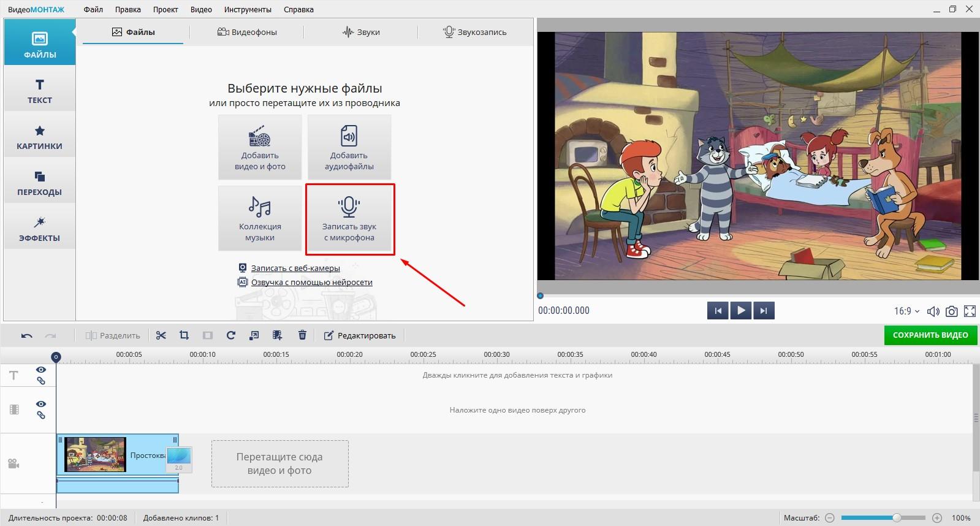This screenshot has height=526, width=980.
Task: Open the Правка menu
Action: (127, 9)
